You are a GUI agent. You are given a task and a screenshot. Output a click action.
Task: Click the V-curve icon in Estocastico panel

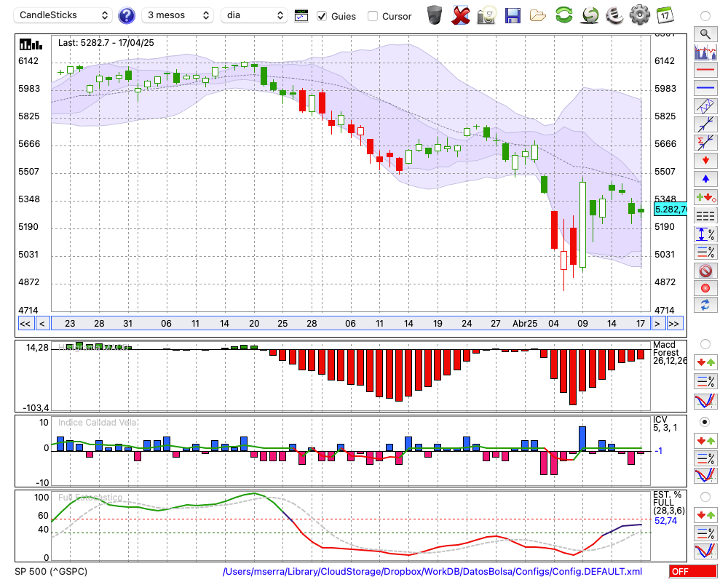tap(705, 551)
